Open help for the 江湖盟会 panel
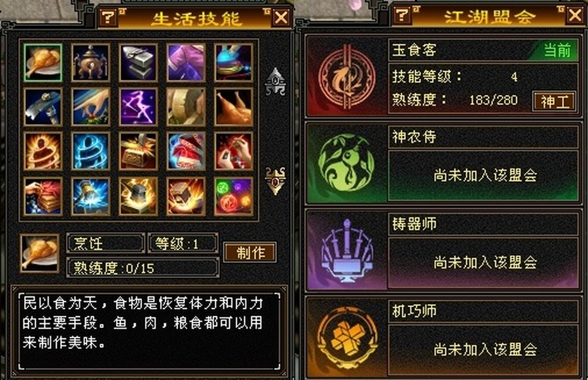 click(x=402, y=15)
